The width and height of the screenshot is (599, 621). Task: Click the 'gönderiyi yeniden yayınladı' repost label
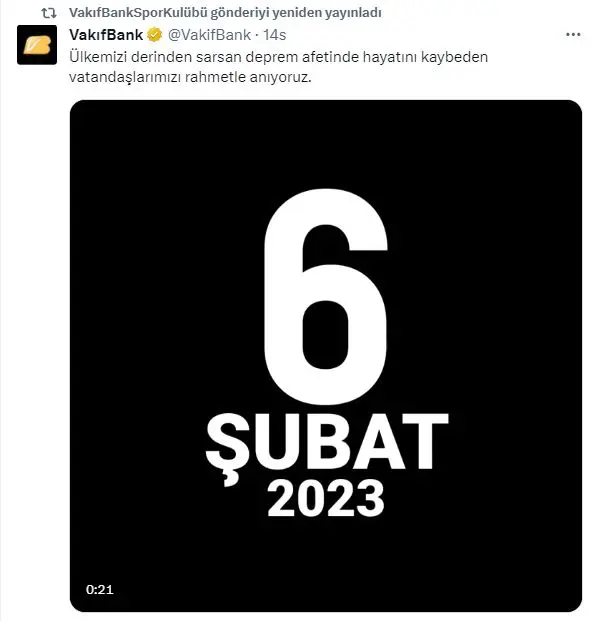point(296,13)
